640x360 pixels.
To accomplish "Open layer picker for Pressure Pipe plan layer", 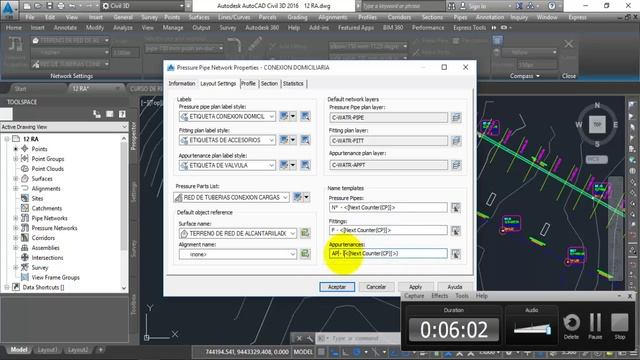I will click(x=456, y=118).
